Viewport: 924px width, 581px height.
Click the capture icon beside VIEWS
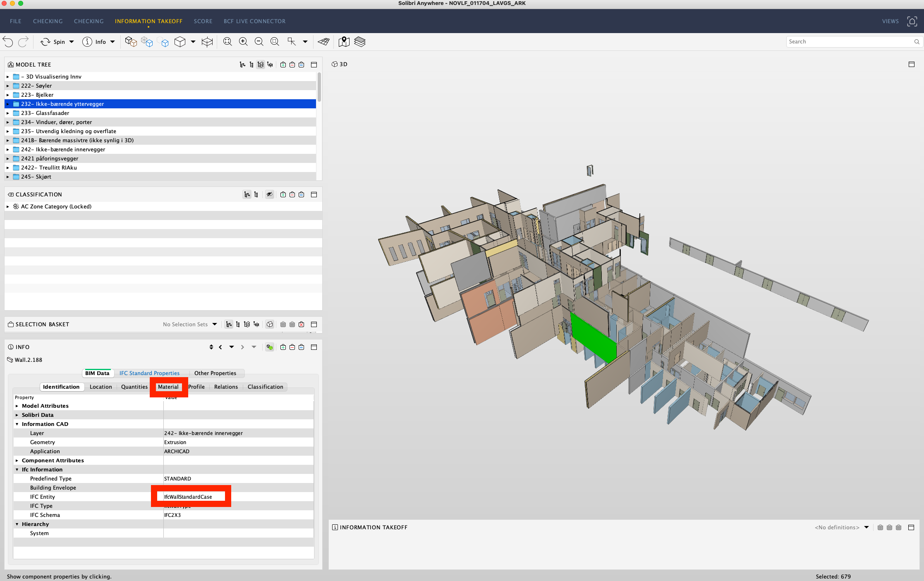pos(912,21)
